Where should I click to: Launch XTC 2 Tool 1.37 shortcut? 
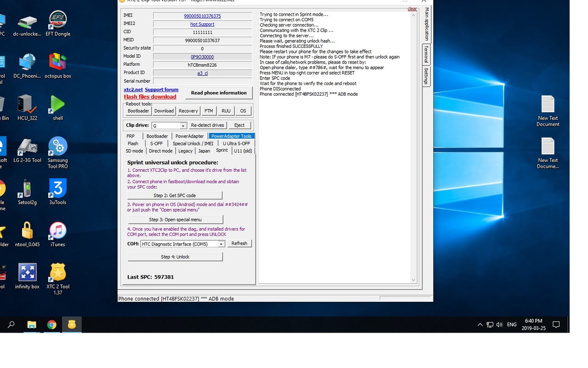[58, 279]
